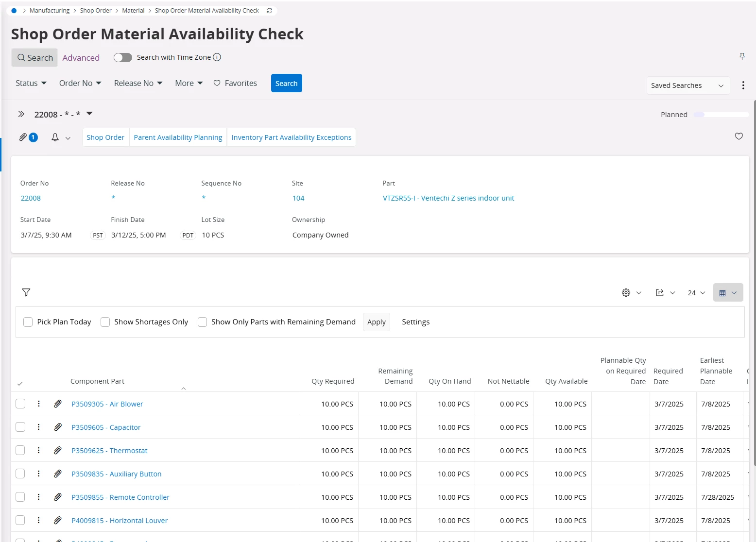Click the Planned status progress bar
Viewport: 756px width, 542px height.
(x=721, y=115)
